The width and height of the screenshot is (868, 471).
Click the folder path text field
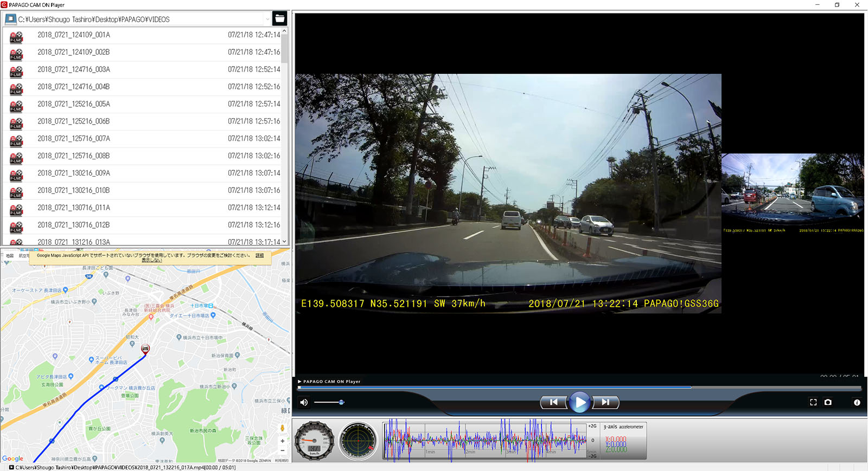click(141, 19)
